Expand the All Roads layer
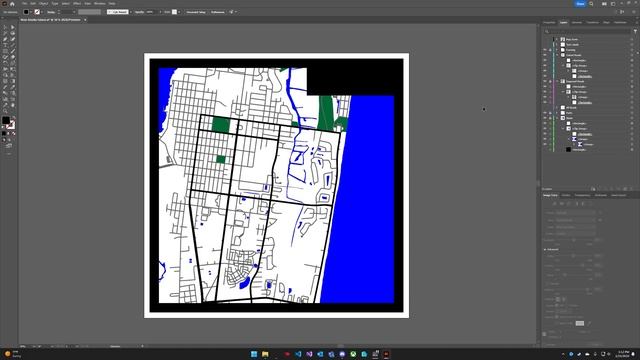Image resolution: width=640 pixels, height=360 pixels. pos(557,107)
